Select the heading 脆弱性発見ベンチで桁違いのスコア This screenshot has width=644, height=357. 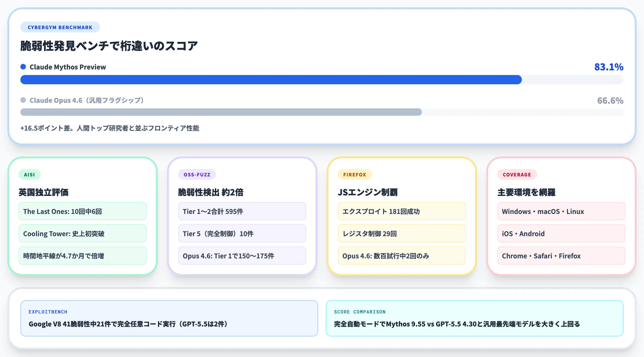click(x=109, y=46)
